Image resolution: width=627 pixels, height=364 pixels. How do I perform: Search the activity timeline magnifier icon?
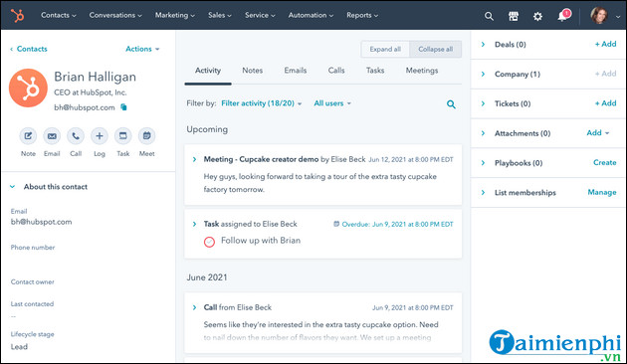(451, 104)
